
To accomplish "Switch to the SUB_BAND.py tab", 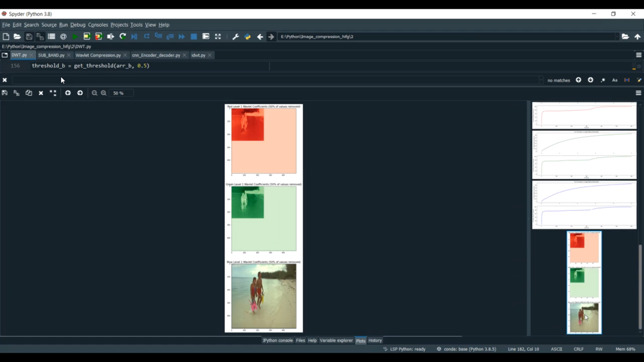I will point(51,55).
